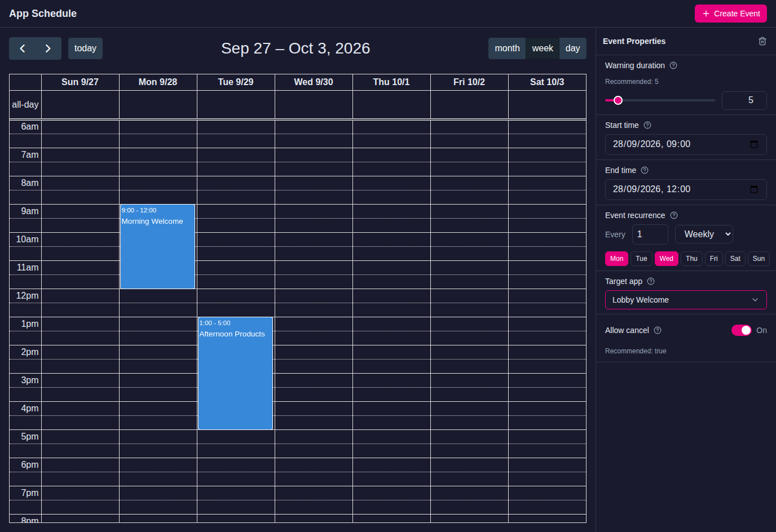This screenshot has height=532, width=776.
Task: Toggle Sat recurrence day
Action: 735,259
